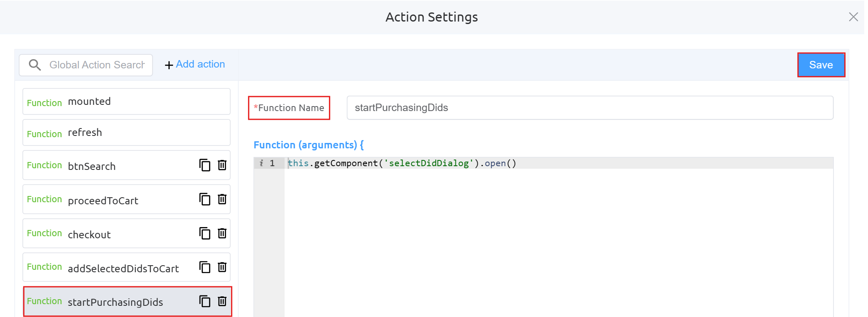Click the search magnifier icon
The height and width of the screenshot is (317, 868).
pos(35,65)
